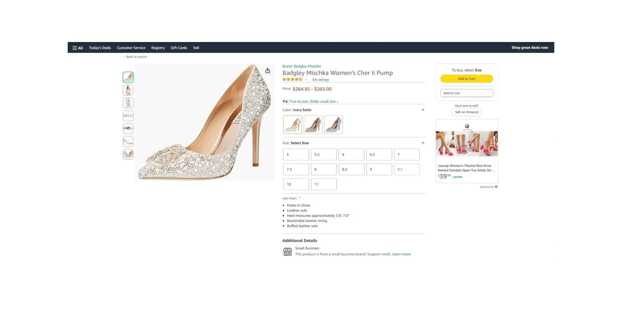Open the All hamburger menu
Image resolution: width=644 pixels, height=311 pixels.
coord(78,48)
